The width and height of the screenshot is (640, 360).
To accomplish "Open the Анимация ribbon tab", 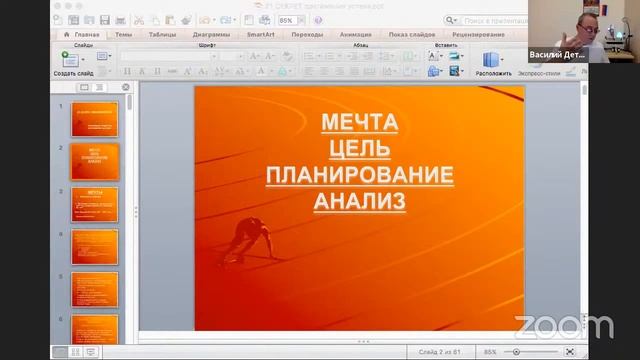I will pyautogui.click(x=356, y=35).
